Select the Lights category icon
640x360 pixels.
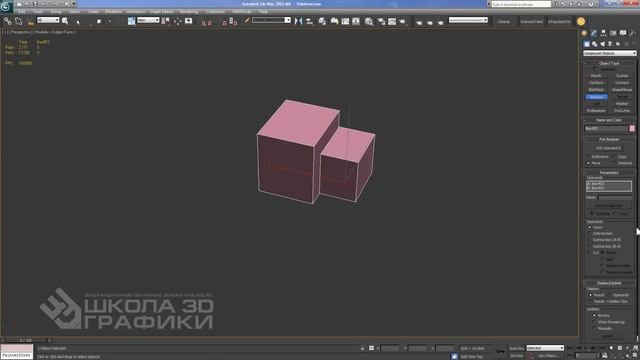[x=602, y=44]
